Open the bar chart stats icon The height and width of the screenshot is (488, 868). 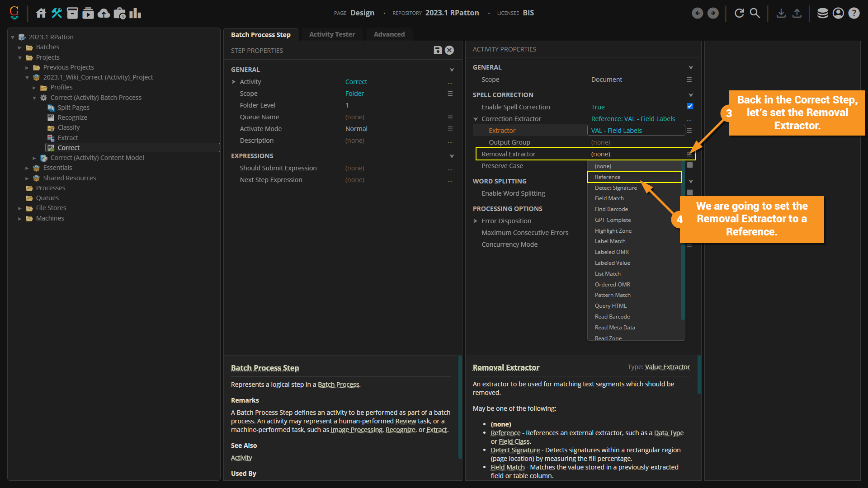click(135, 13)
